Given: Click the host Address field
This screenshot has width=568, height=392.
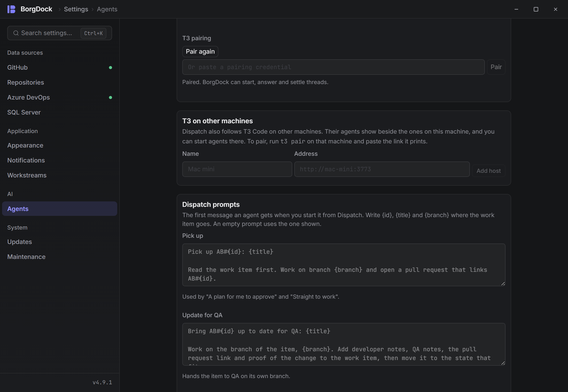Looking at the screenshot, I should (x=382, y=169).
